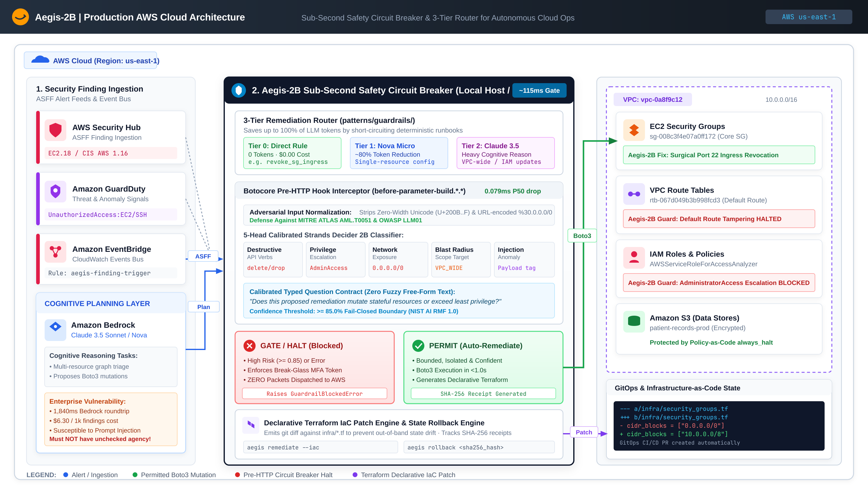
Task: Click the Terraform IaC Patch Engine icon
Action: click(251, 425)
